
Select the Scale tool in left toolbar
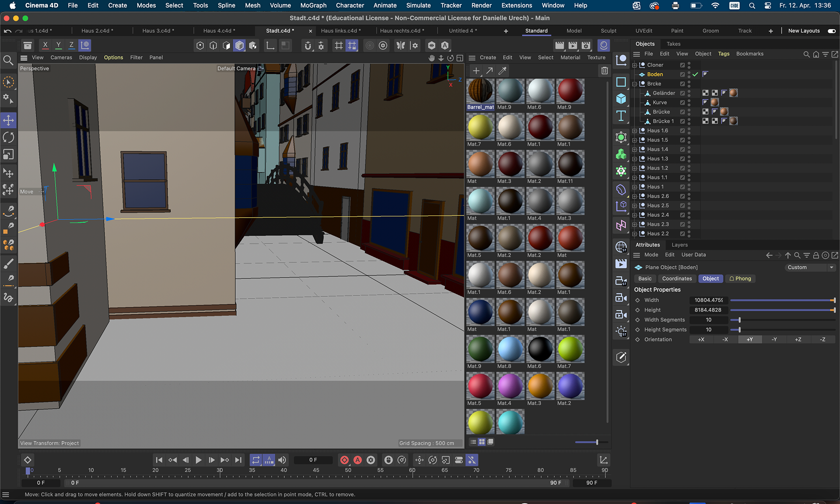click(x=8, y=155)
